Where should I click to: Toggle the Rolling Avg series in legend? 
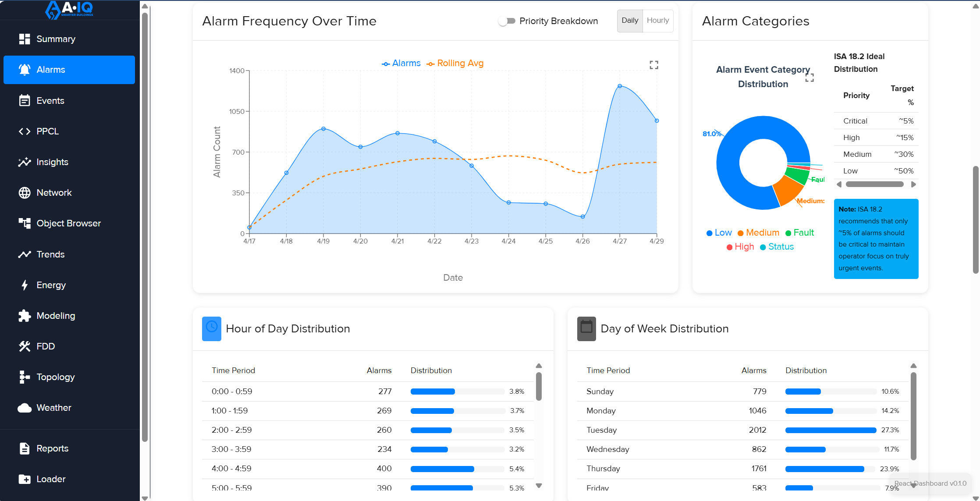click(455, 64)
